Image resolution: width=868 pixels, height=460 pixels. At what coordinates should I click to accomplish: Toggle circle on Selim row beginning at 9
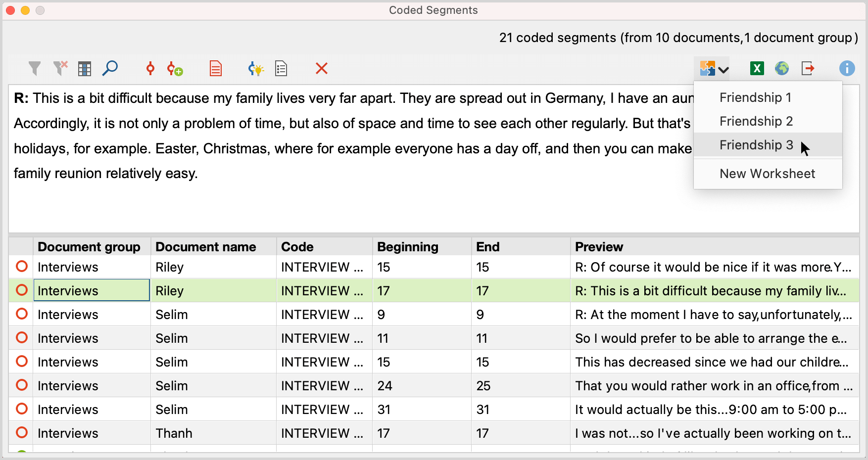pyautogui.click(x=22, y=314)
